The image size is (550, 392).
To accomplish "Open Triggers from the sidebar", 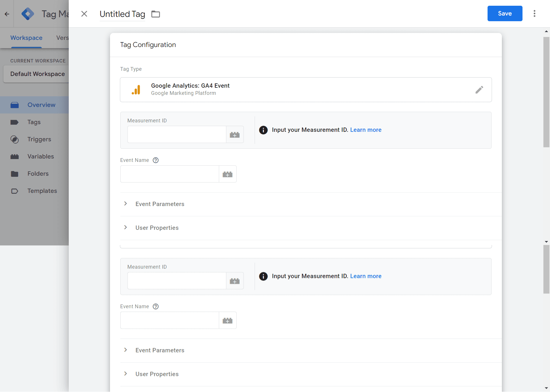I will pyautogui.click(x=39, y=139).
